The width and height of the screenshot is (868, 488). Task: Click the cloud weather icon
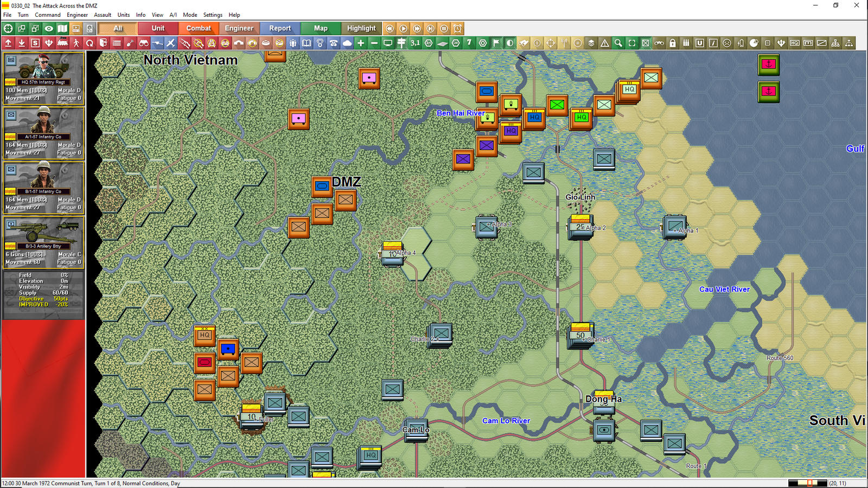click(x=347, y=43)
